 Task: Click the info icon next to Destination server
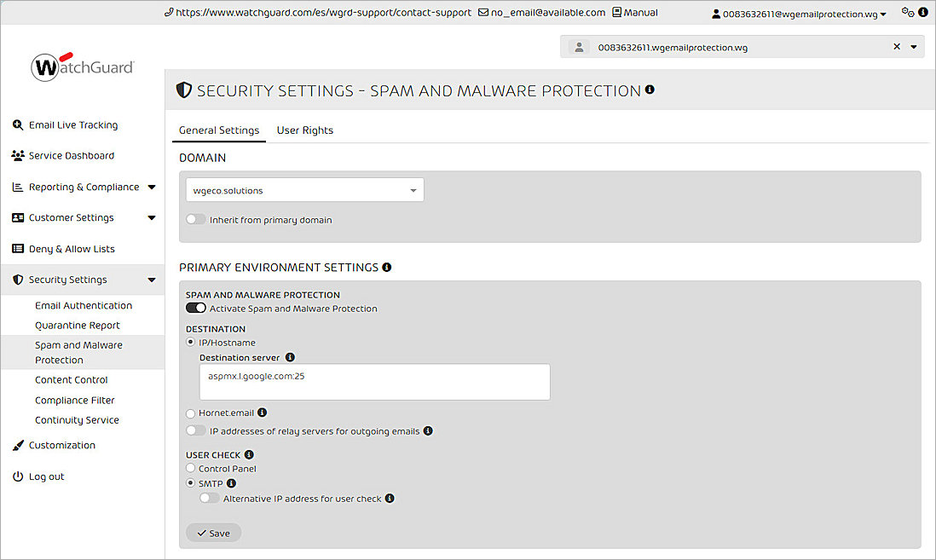tap(289, 357)
